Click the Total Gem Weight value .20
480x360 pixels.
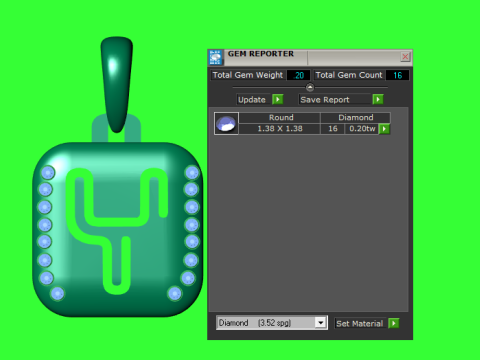[298, 75]
